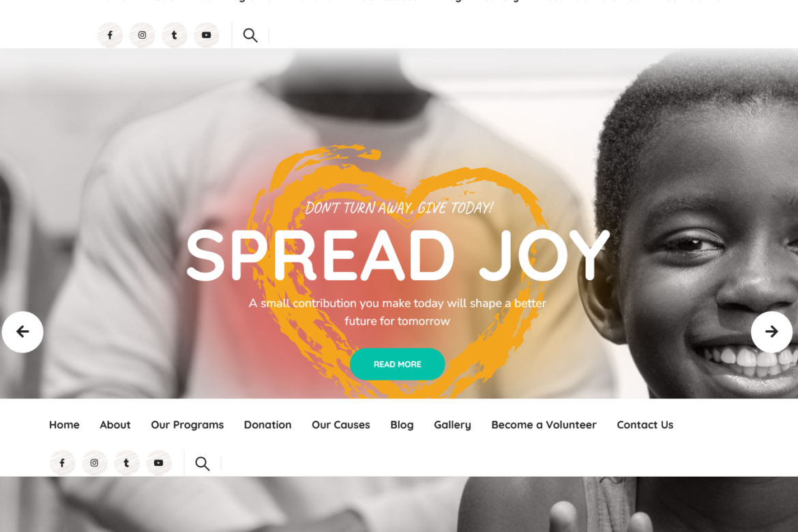
Task: Open Tumblr icon below the navigation menu
Action: pyautogui.click(x=126, y=462)
